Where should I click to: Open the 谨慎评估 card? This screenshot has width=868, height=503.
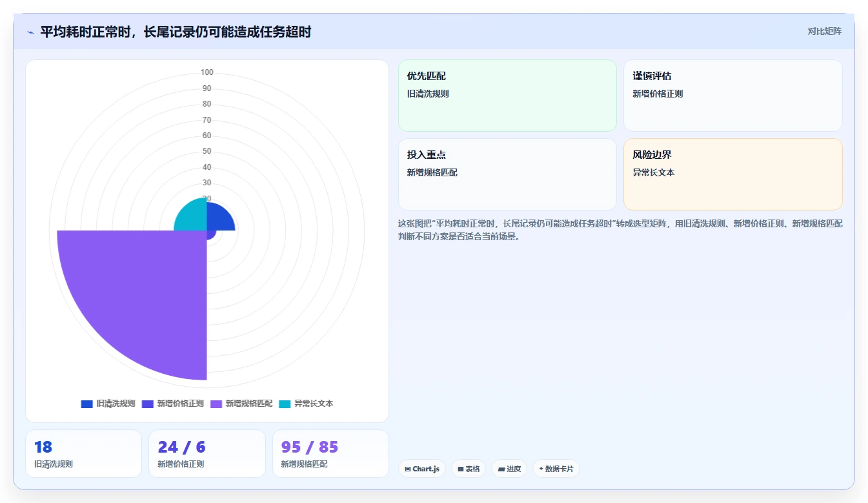733,96
